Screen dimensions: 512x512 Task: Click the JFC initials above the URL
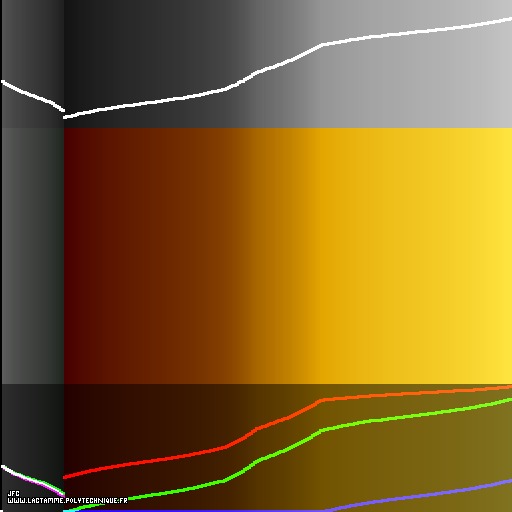tap(13, 493)
